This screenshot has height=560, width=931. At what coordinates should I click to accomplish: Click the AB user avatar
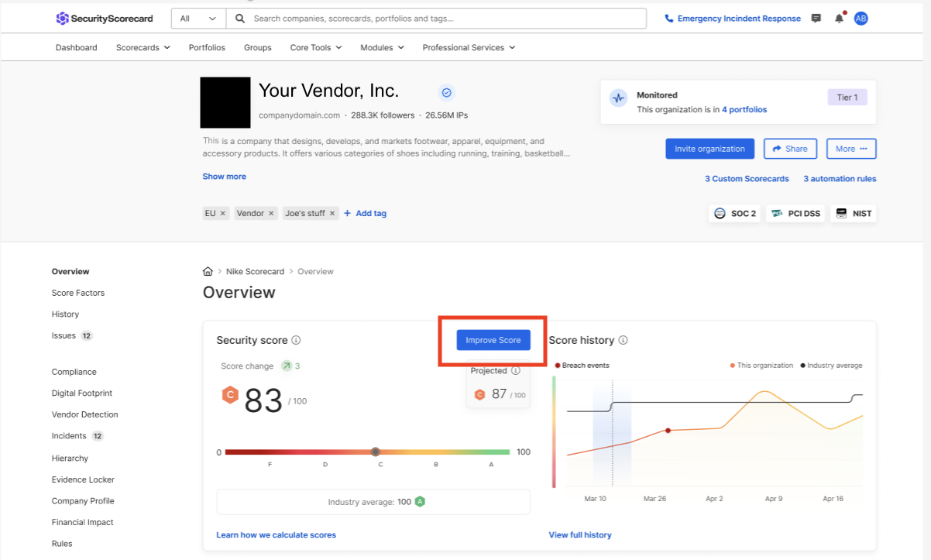coord(861,19)
